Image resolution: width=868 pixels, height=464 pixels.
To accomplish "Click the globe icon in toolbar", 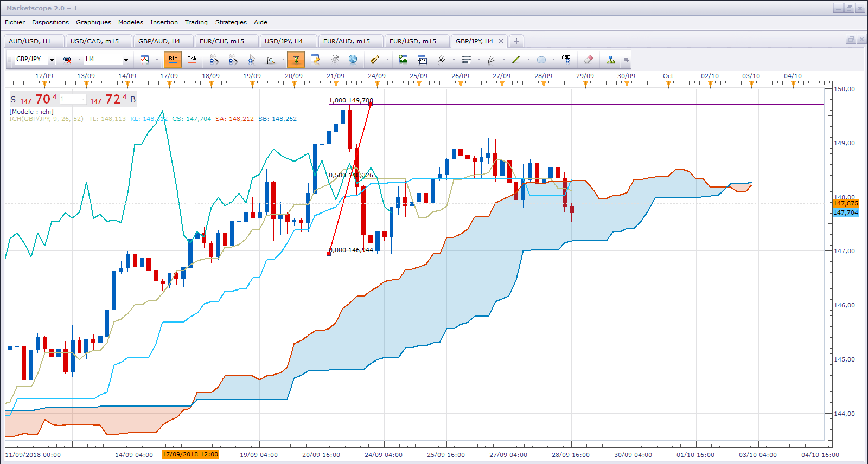I will [353, 60].
